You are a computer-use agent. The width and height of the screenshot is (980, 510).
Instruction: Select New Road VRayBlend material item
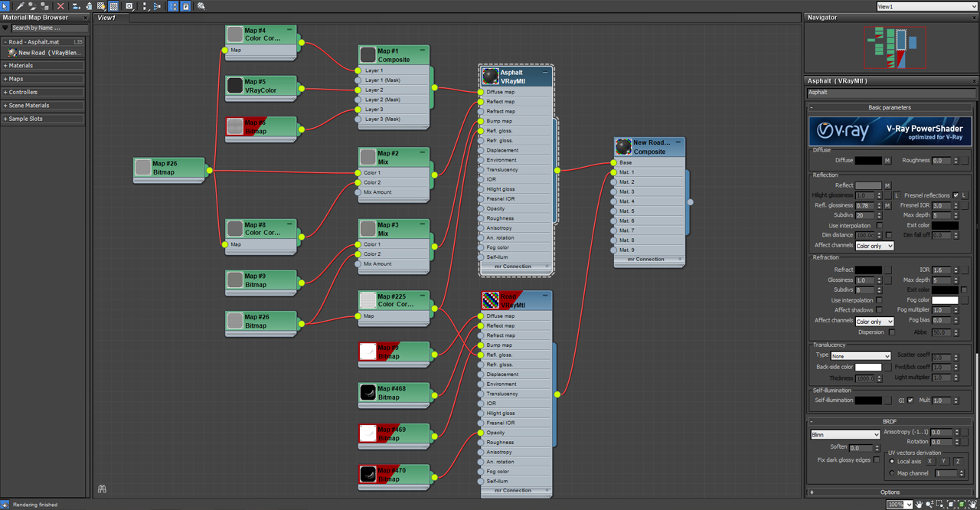(x=45, y=53)
